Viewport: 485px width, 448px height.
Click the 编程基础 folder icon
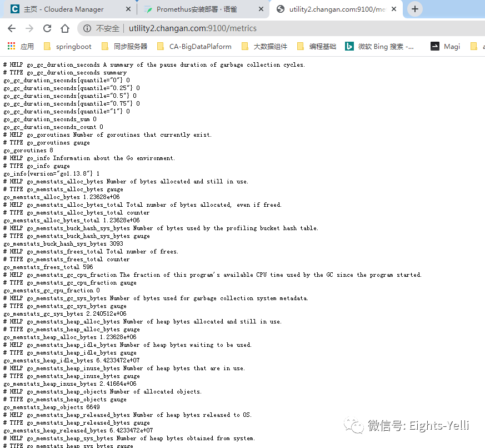(x=301, y=46)
